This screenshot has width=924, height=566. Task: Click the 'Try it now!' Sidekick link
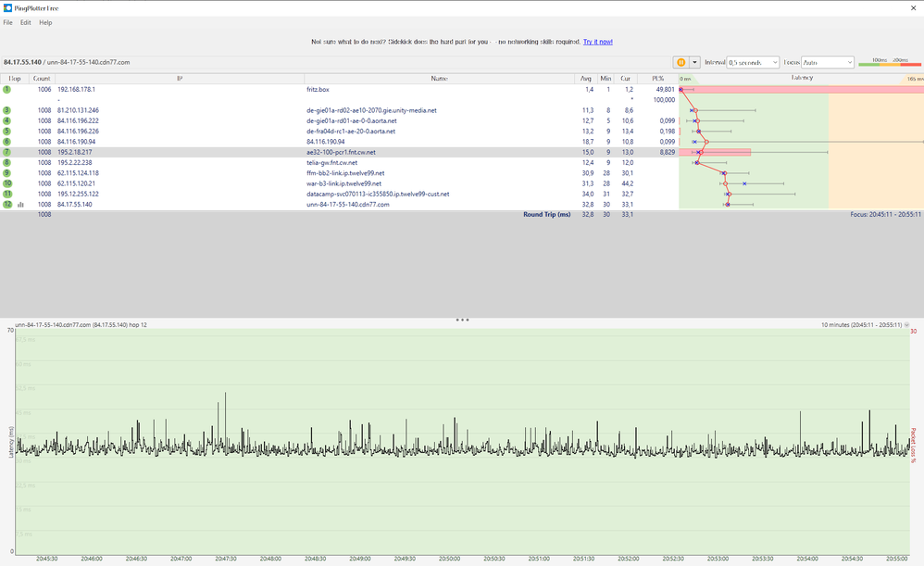coord(597,42)
